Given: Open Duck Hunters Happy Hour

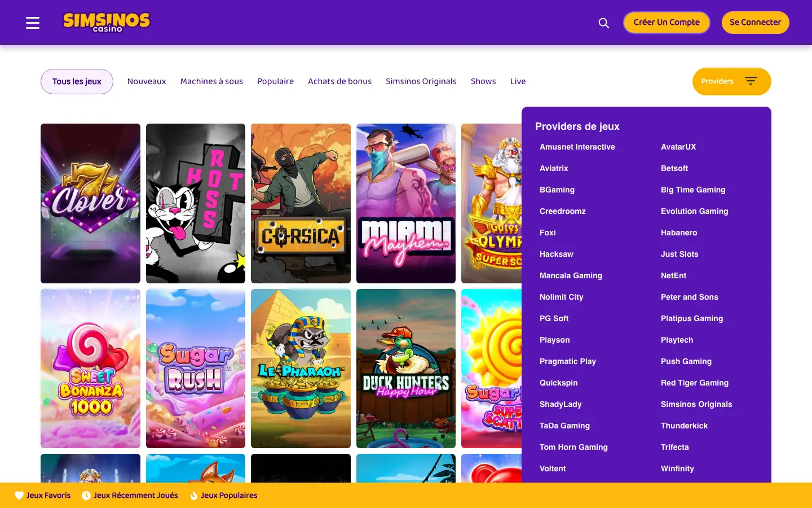Looking at the screenshot, I should click(x=406, y=369).
